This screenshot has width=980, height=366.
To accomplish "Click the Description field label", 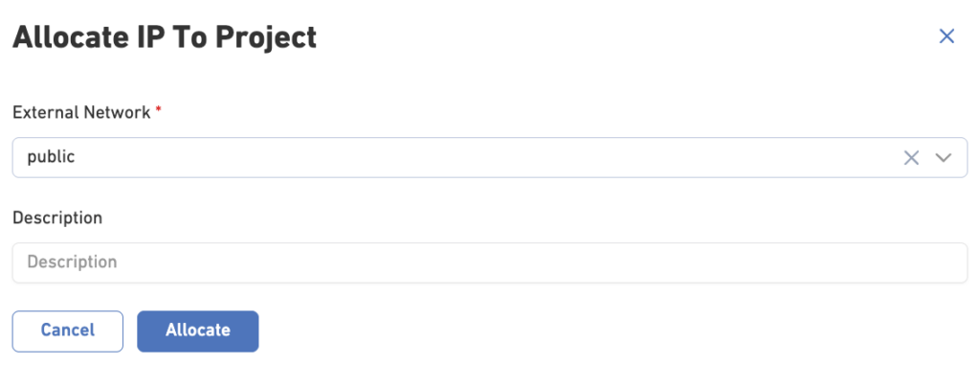I will pos(57,217).
